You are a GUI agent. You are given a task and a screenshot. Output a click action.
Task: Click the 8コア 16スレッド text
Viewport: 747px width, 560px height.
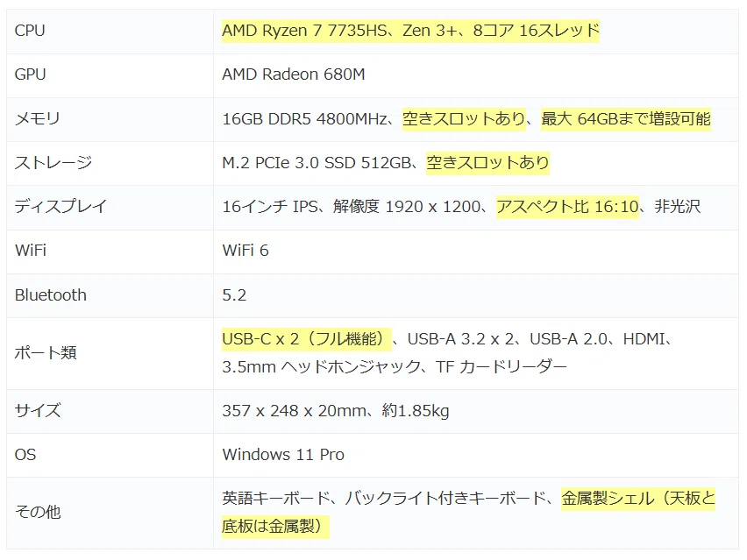(x=536, y=31)
